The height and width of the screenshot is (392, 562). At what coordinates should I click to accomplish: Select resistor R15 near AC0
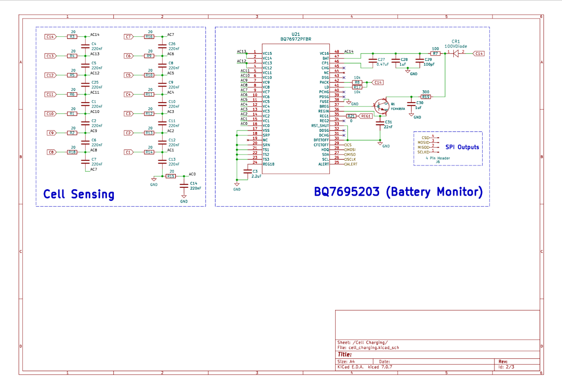171,176
